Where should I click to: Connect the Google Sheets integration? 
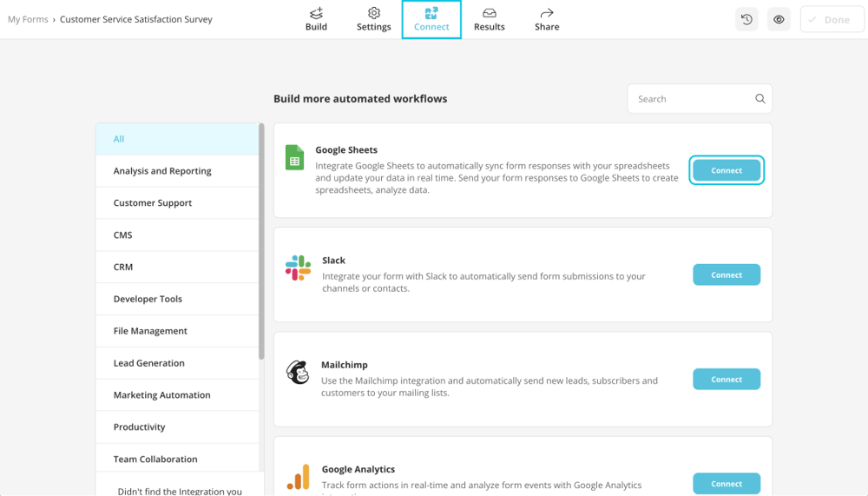click(x=727, y=170)
